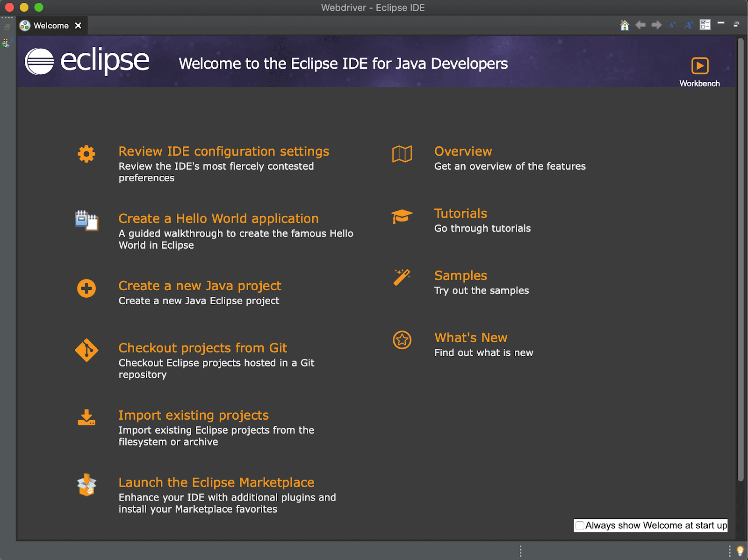Launch the Eclipse Marketplace
This screenshot has height=560, width=748.
[x=216, y=482]
